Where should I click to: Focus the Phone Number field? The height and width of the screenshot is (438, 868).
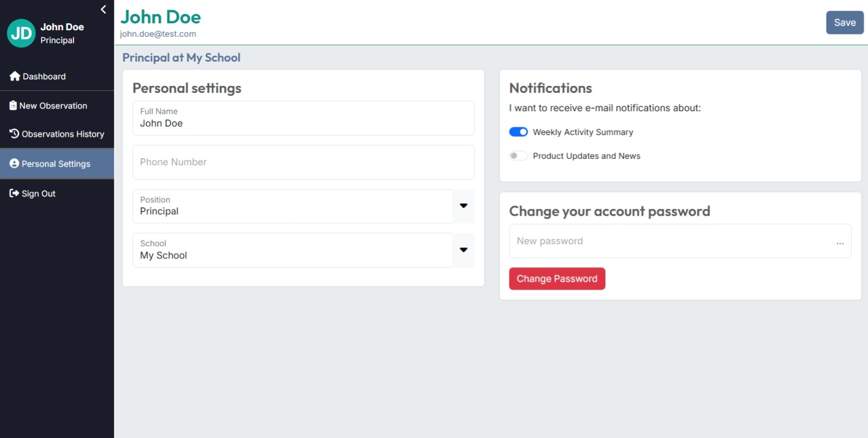coord(303,162)
